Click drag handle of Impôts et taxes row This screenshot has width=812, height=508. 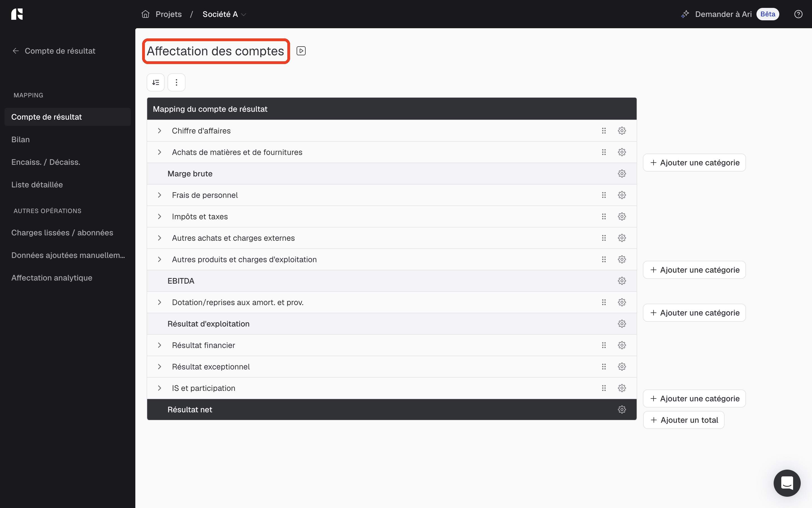click(x=604, y=217)
